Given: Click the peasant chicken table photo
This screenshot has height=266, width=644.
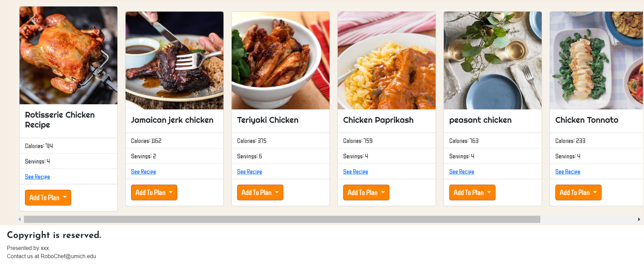Looking at the screenshot, I should [493, 61].
